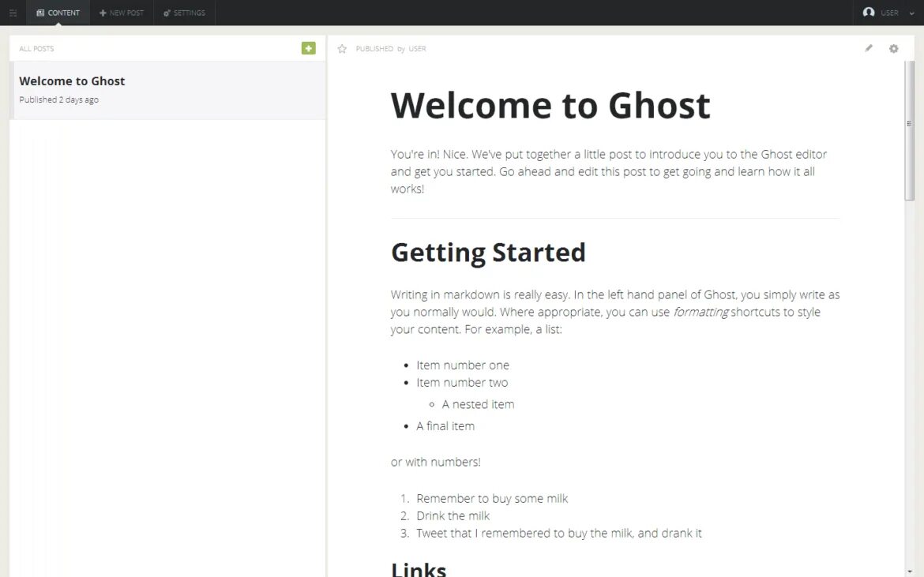Click the numbered item Drink the milk
Screen dimensions: 924x577
(x=453, y=515)
